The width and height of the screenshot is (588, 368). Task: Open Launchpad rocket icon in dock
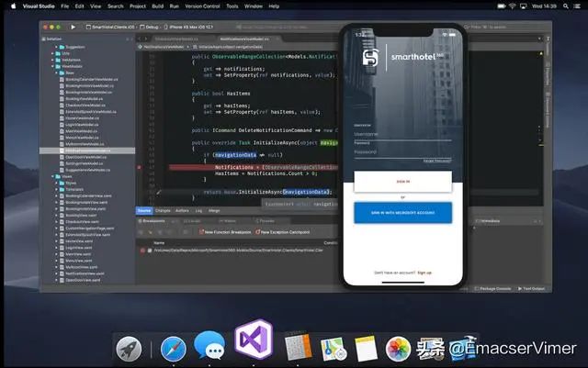click(130, 349)
